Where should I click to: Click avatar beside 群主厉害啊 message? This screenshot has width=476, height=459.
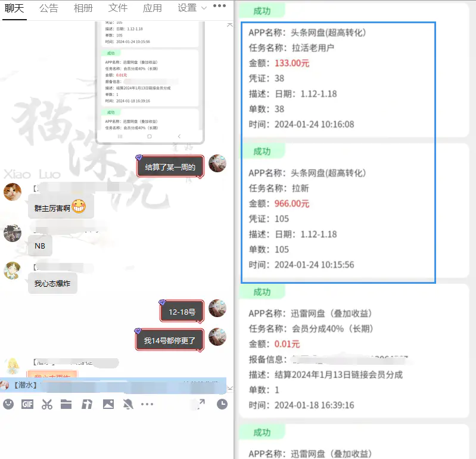click(13, 192)
